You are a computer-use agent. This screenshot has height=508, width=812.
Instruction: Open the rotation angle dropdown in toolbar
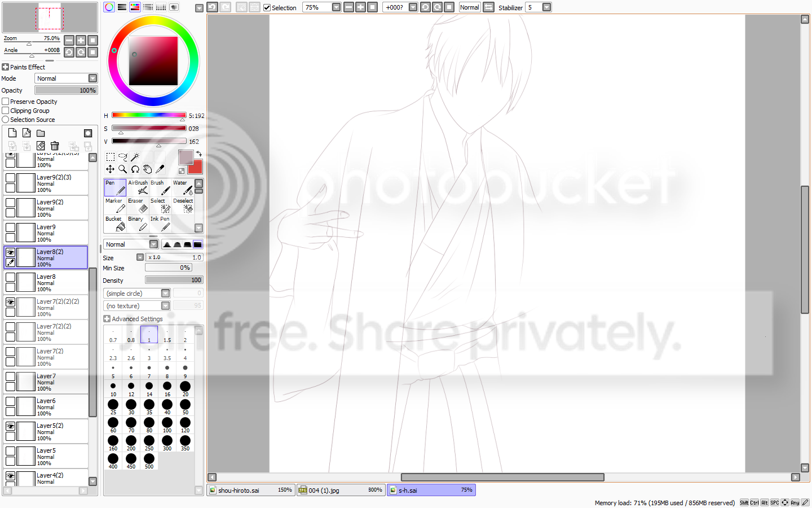pos(413,7)
